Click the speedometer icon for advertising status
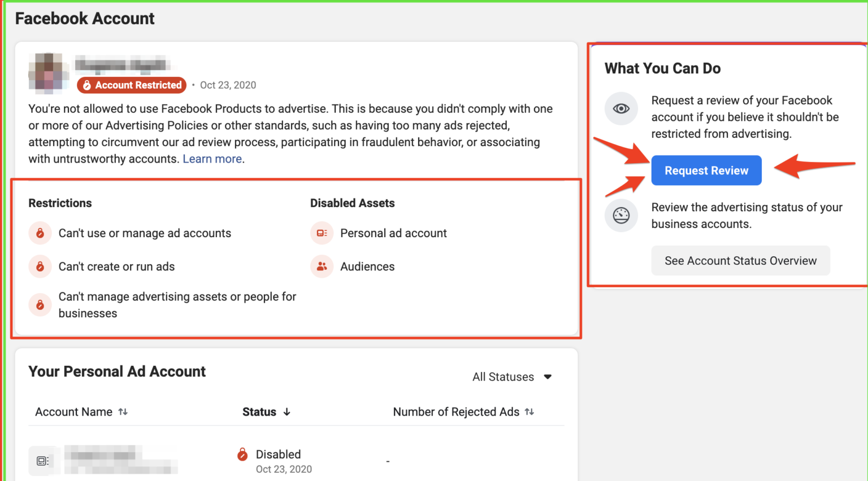 621,216
